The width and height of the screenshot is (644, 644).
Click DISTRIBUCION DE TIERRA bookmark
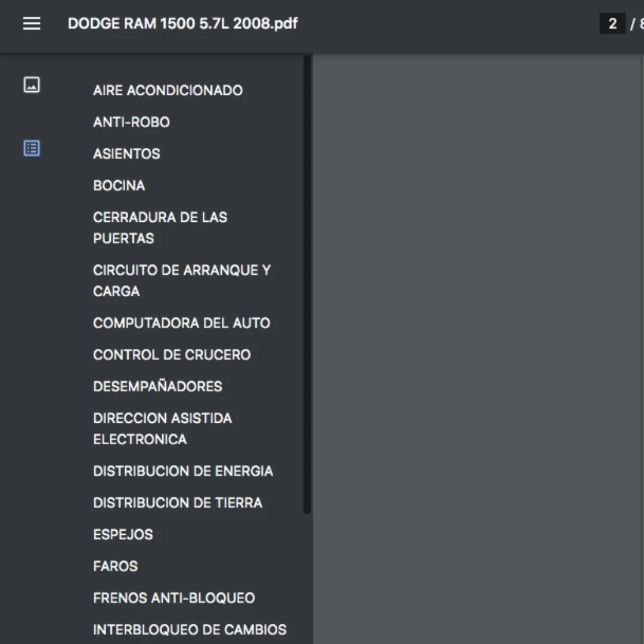point(177,503)
